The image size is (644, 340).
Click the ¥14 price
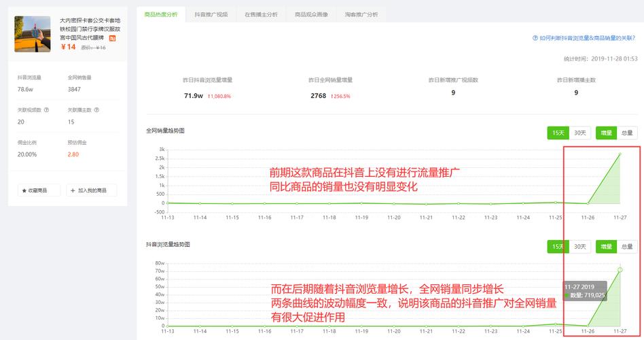click(68, 47)
